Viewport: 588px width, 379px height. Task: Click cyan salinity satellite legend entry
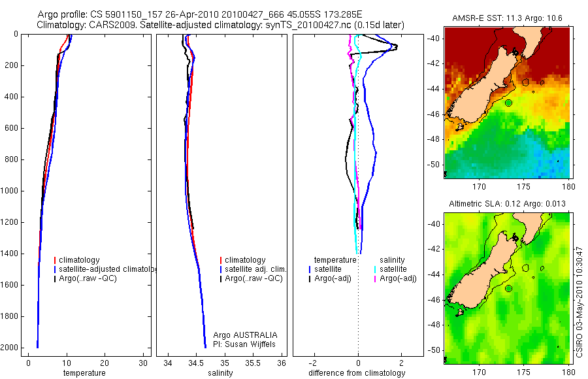pos(391,269)
